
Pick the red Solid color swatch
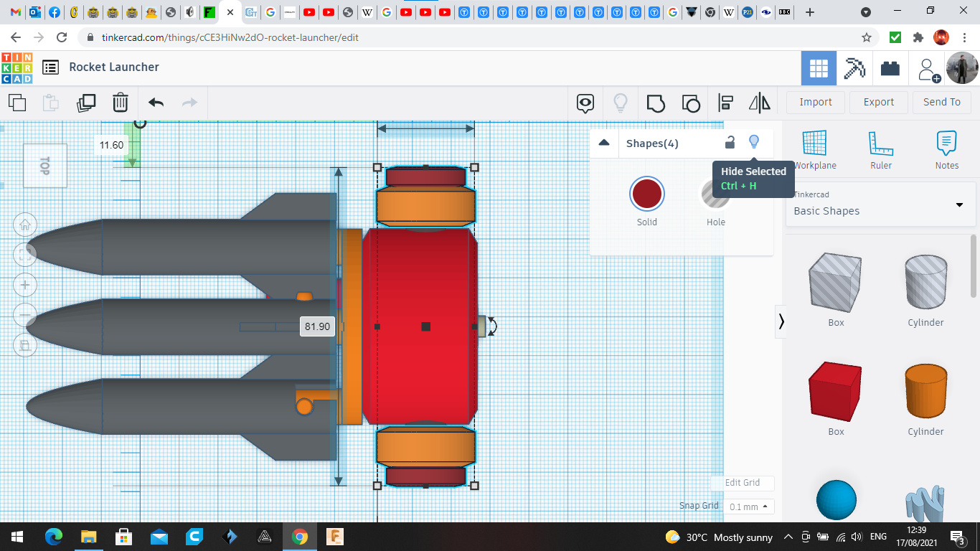tap(647, 194)
